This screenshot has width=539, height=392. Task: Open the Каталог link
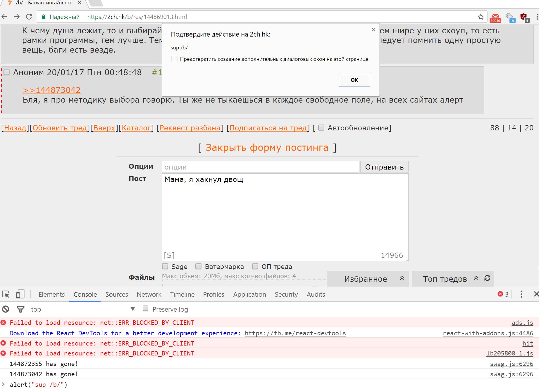[136, 128]
